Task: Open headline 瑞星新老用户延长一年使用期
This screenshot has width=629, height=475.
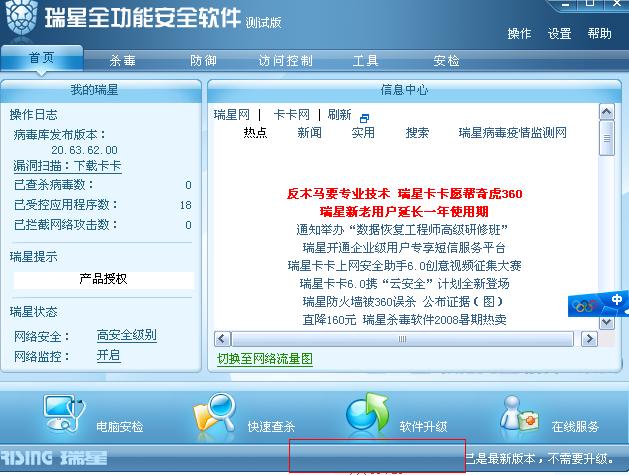Action: tap(404, 211)
